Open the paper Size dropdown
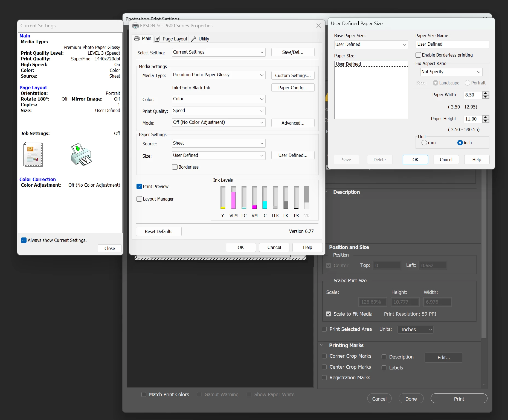This screenshot has height=420, width=508. tap(219, 155)
